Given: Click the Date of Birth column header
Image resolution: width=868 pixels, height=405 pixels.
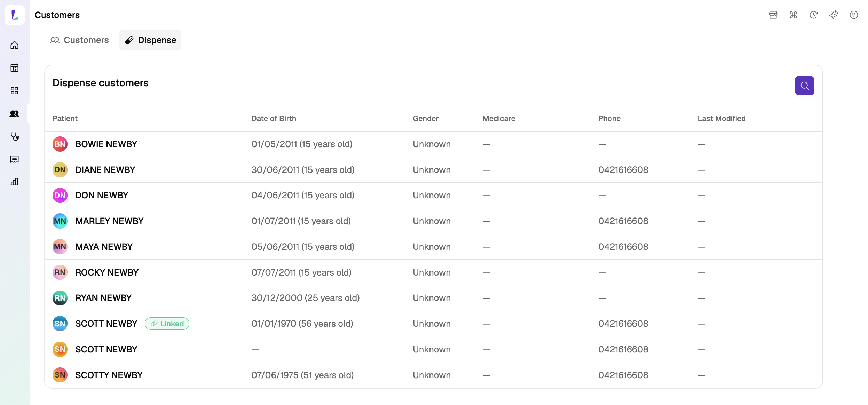Looking at the screenshot, I should click(274, 118).
